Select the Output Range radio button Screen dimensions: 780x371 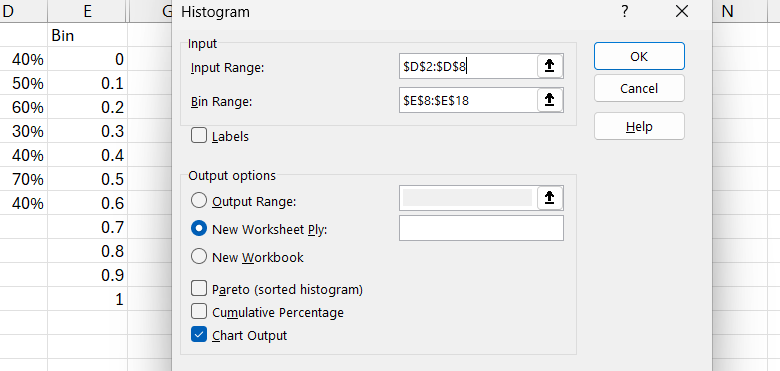click(x=199, y=200)
